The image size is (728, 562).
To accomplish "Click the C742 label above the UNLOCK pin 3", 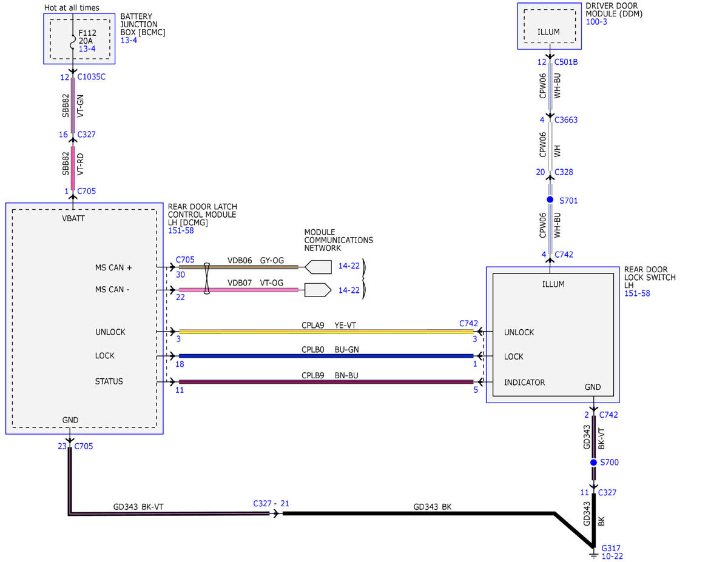I will click(470, 324).
